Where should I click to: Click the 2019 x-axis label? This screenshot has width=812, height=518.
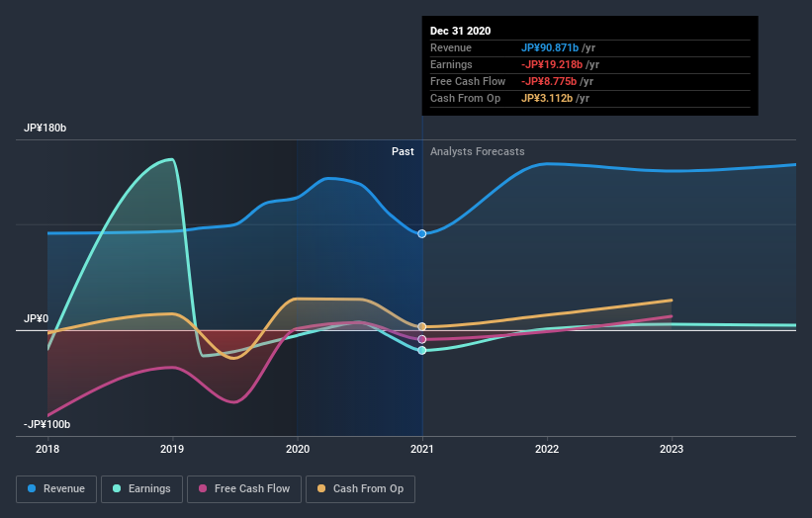(x=172, y=449)
